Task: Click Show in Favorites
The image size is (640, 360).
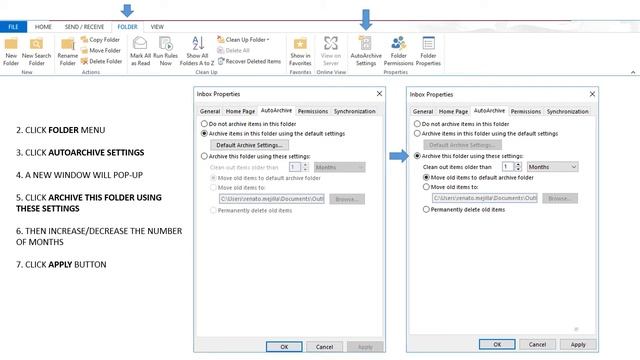Action: click(300, 51)
